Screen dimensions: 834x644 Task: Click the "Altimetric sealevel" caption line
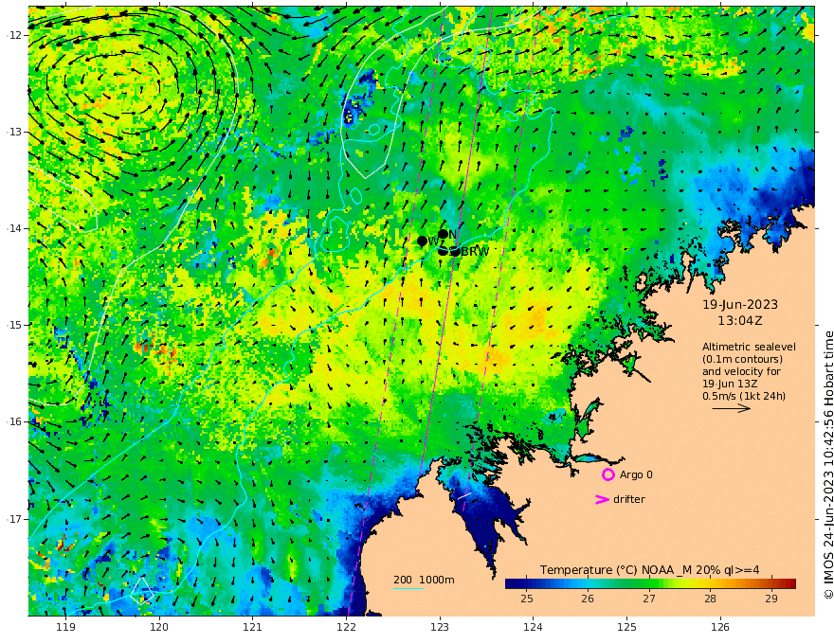tap(749, 347)
